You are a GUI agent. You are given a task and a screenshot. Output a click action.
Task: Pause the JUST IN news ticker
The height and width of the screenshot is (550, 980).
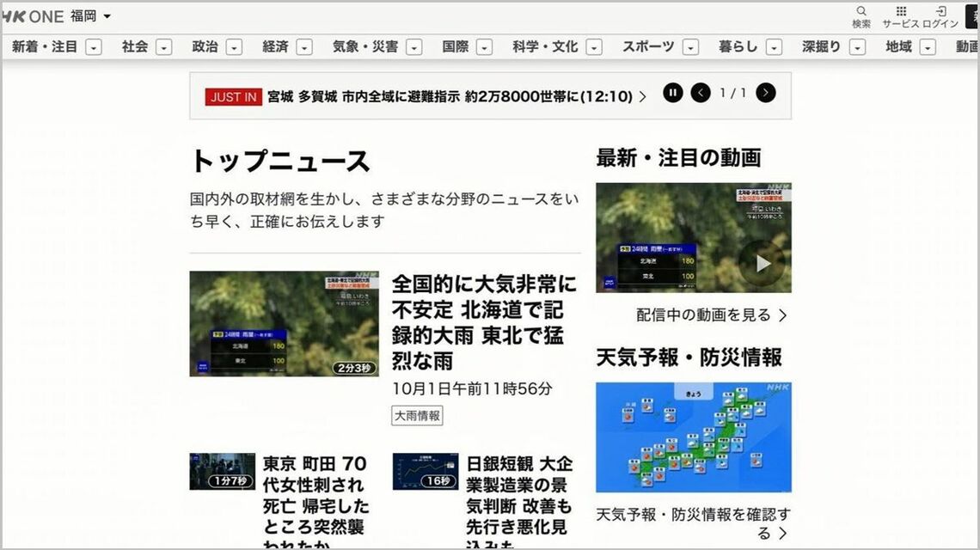coord(673,93)
